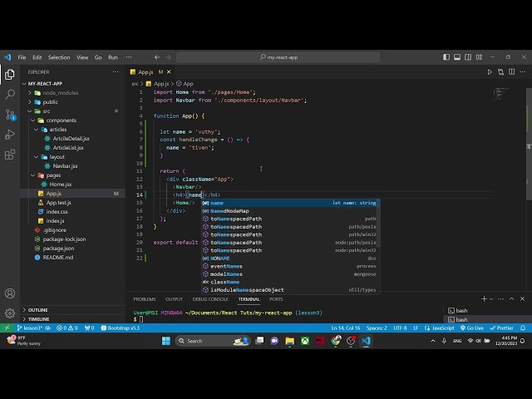Switch to the Ports tab
The height and width of the screenshot is (399, 532).
coord(276,299)
